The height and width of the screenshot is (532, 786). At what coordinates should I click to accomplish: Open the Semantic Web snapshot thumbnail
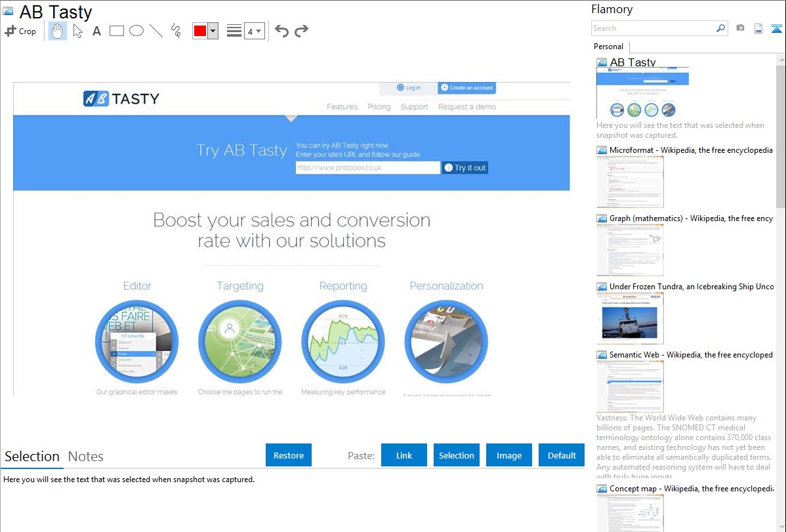(x=630, y=386)
